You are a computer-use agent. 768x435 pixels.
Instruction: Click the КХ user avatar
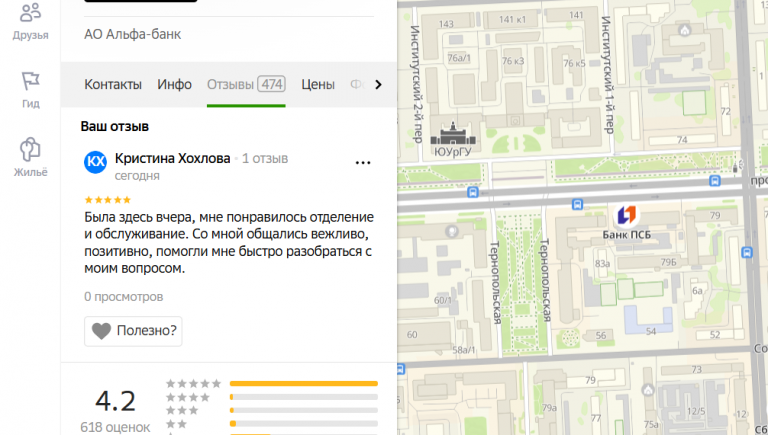(96, 162)
